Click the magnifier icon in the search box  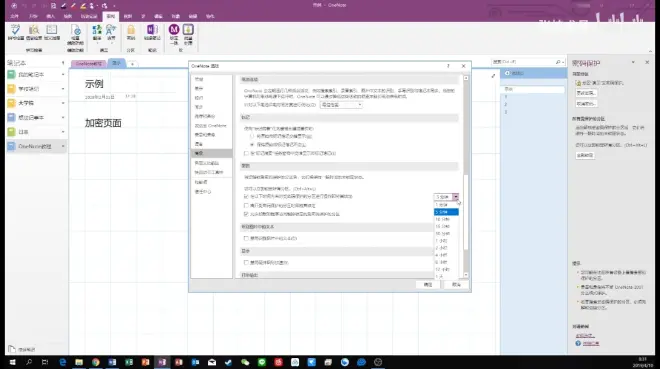(558, 62)
